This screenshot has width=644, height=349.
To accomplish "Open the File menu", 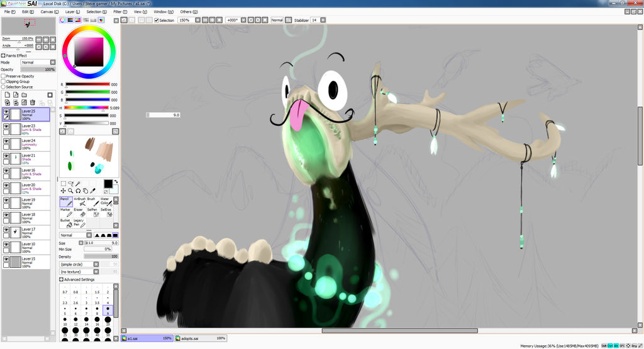I will (9, 12).
